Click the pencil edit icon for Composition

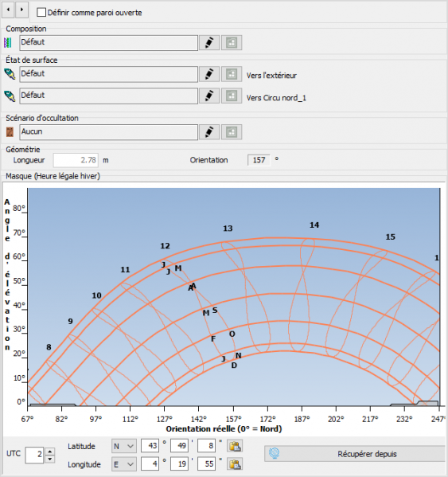click(x=209, y=42)
